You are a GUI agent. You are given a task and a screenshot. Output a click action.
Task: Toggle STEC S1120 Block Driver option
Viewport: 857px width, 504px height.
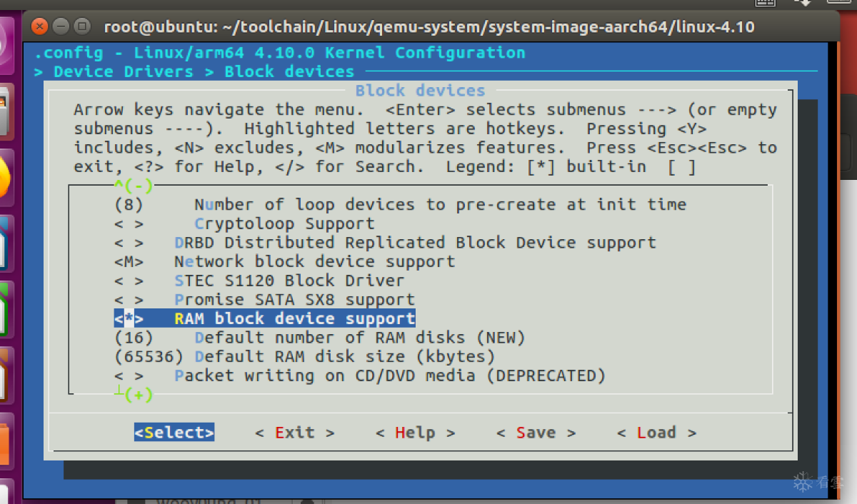pyautogui.click(x=289, y=281)
